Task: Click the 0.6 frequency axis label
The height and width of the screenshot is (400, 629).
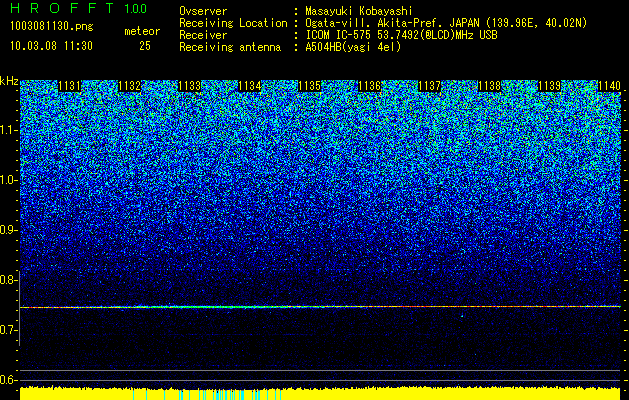Action: [8, 380]
